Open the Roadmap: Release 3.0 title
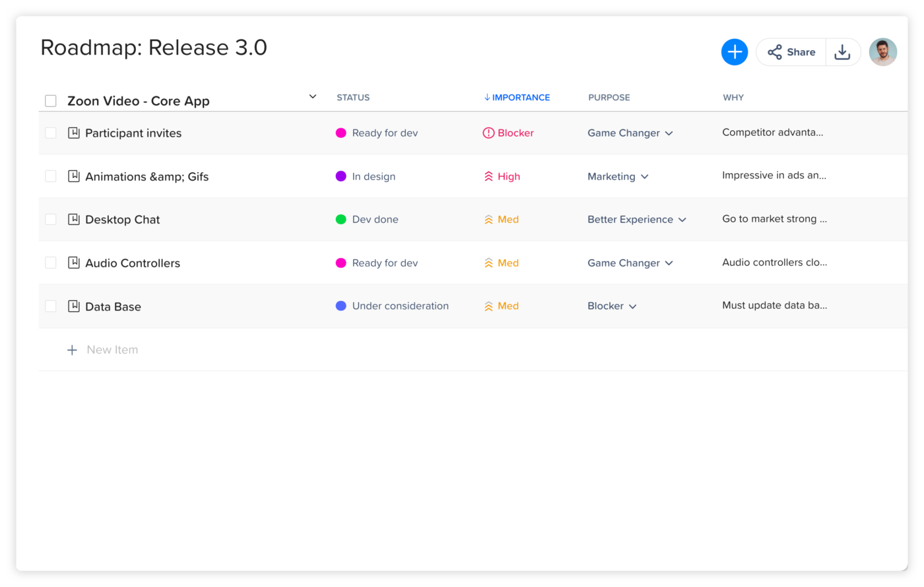Image resolution: width=924 pixels, height=587 pixels. tap(154, 47)
